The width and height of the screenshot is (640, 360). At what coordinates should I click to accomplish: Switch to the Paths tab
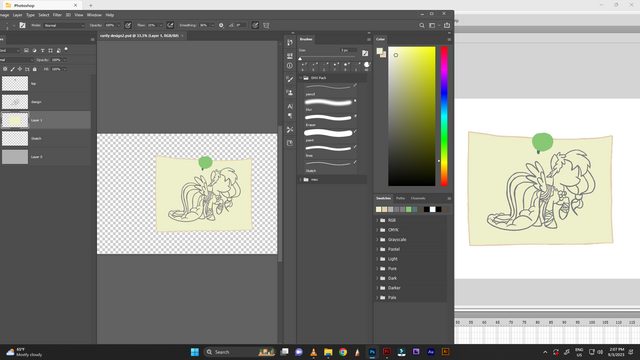[400, 198]
